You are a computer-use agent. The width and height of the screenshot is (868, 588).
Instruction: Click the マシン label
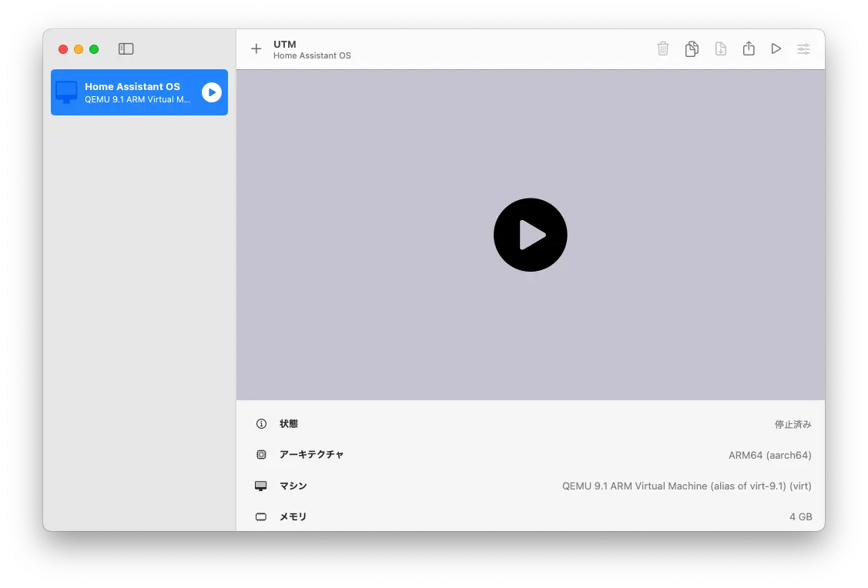pos(293,486)
